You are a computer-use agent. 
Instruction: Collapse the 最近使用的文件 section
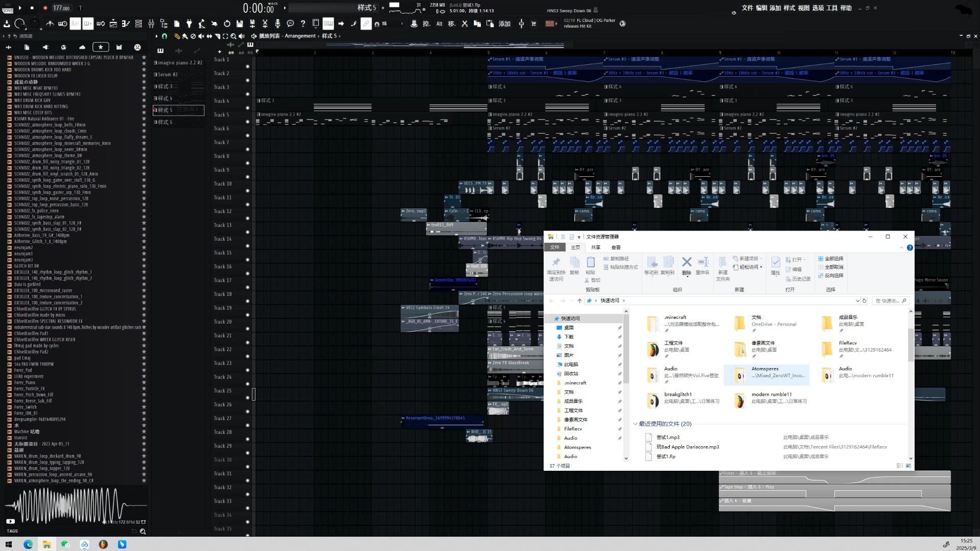635,424
